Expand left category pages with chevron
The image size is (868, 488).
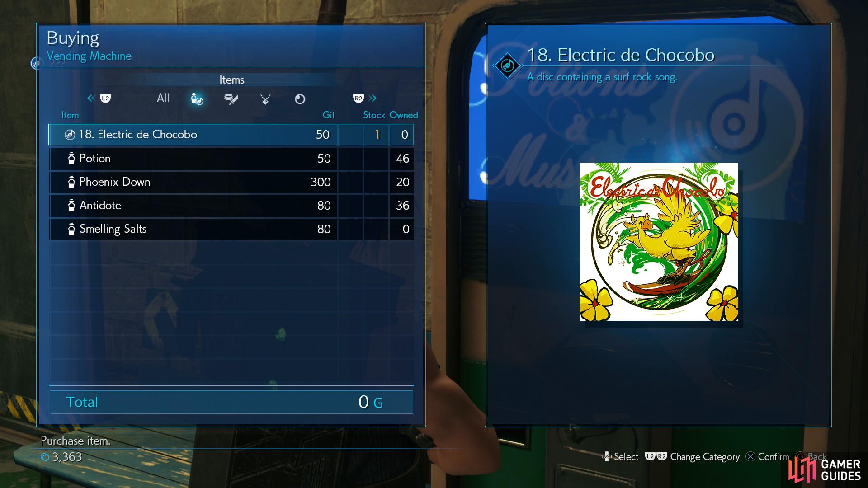(x=90, y=98)
